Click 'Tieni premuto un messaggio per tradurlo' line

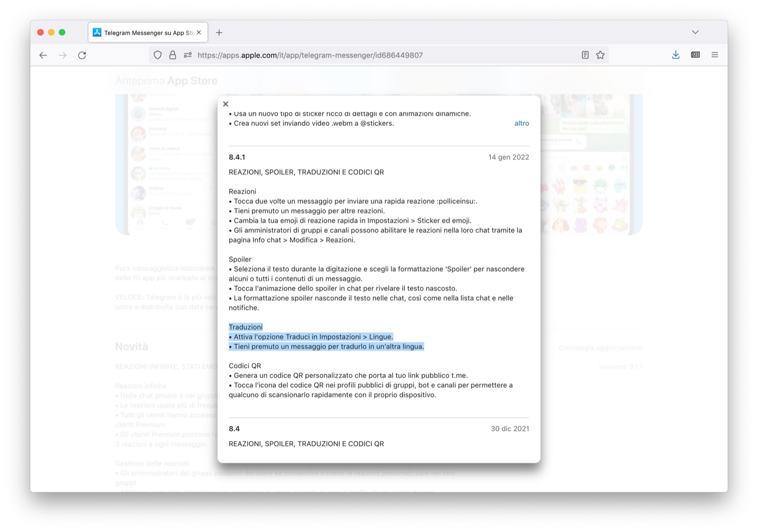326,347
